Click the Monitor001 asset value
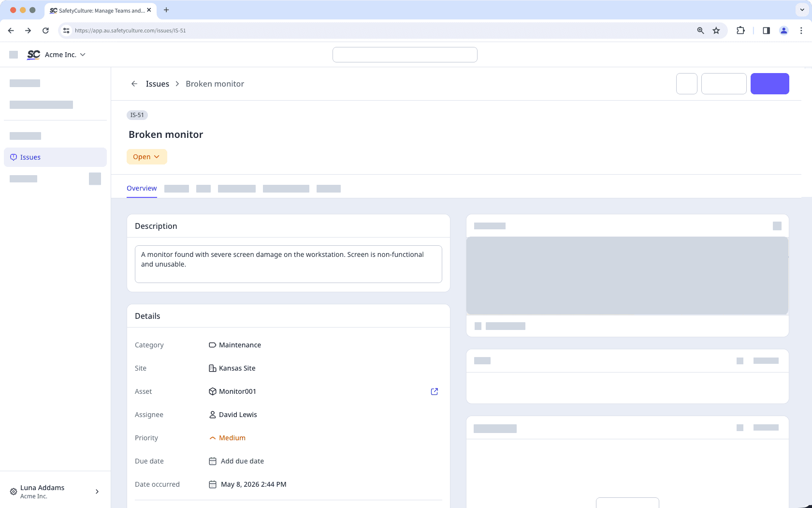 click(237, 391)
